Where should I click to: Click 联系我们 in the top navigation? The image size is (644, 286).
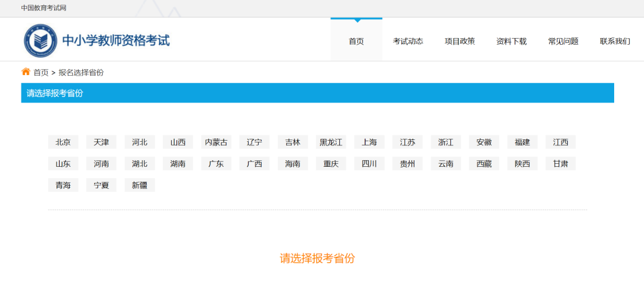[x=615, y=41]
